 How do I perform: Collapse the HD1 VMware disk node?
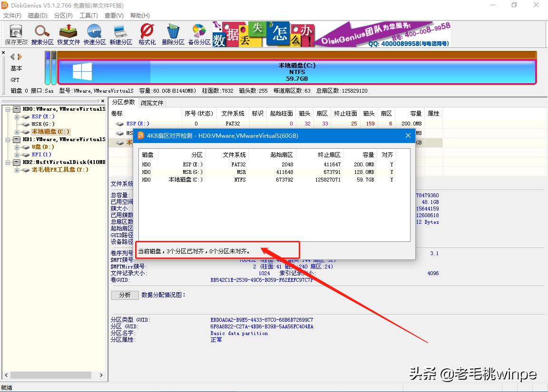[x=8, y=140]
